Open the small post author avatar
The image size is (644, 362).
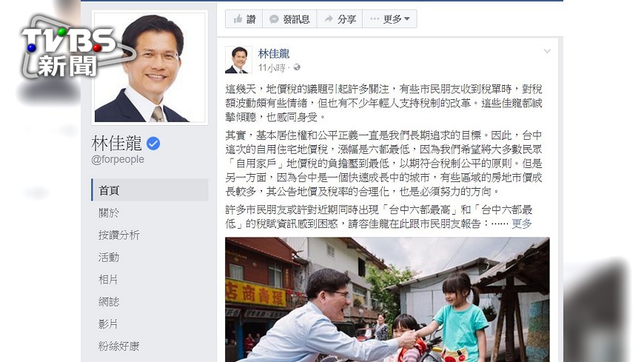[x=238, y=59]
